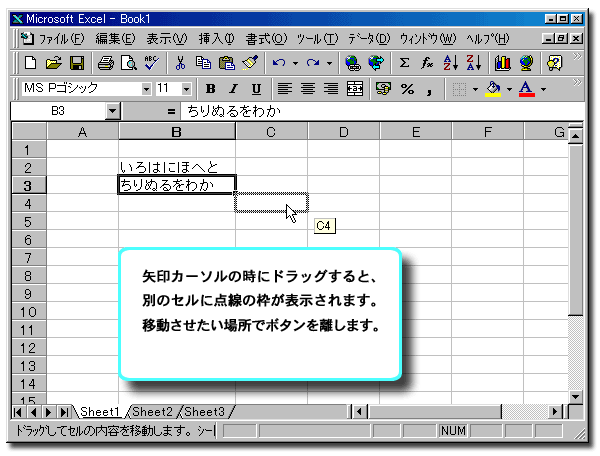Click the vertical scrollbar down arrow

point(575,397)
